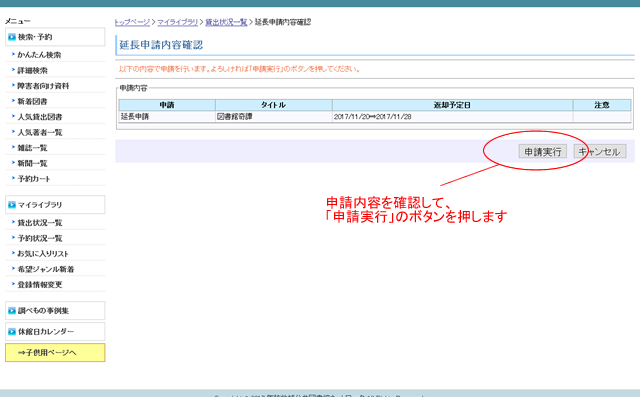Click the blue icon beside マイライブラリ header
Screen dimensions: 640x397
click(12, 205)
